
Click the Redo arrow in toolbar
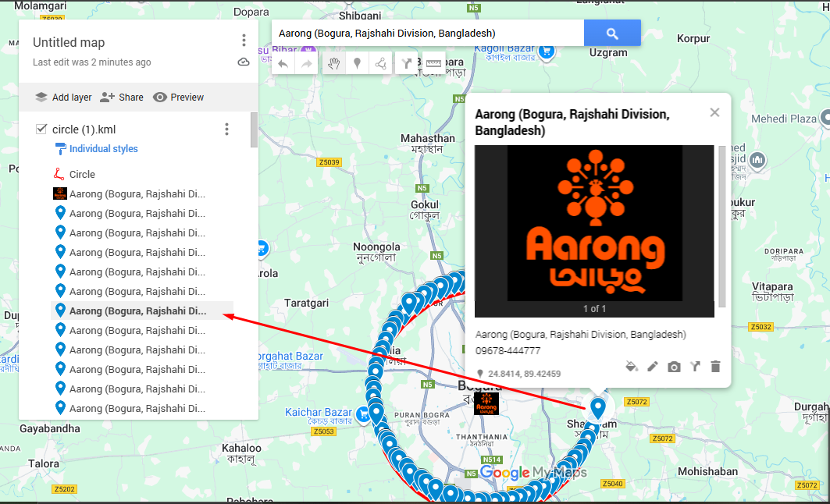307,64
